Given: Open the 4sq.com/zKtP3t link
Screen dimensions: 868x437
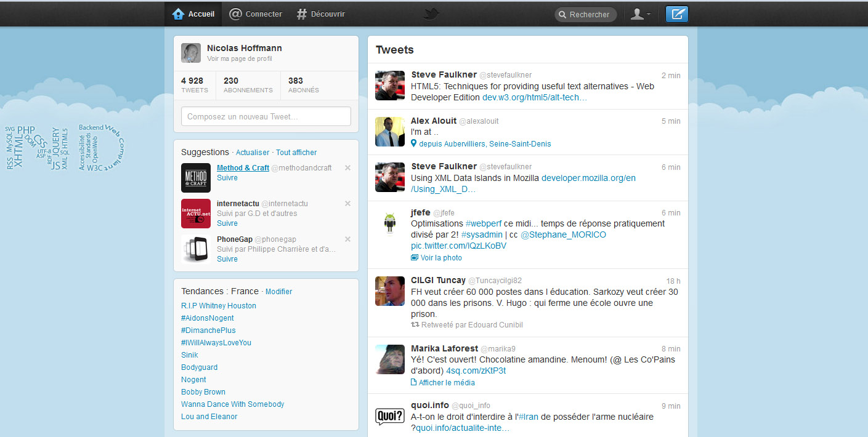Looking at the screenshot, I should [476, 371].
